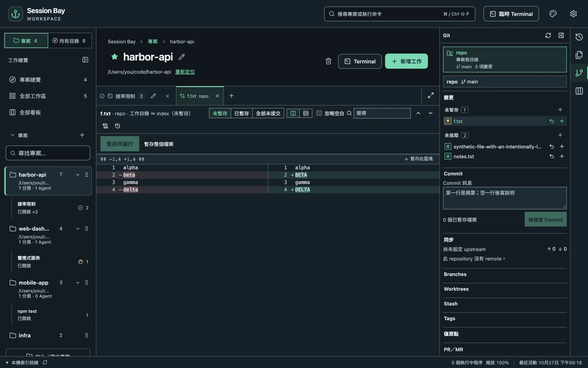The height and width of the screenshot is (368, 588).
Task: Show 已暫存 changes filter
Action: pyautogui.click(x=242, y=113)
